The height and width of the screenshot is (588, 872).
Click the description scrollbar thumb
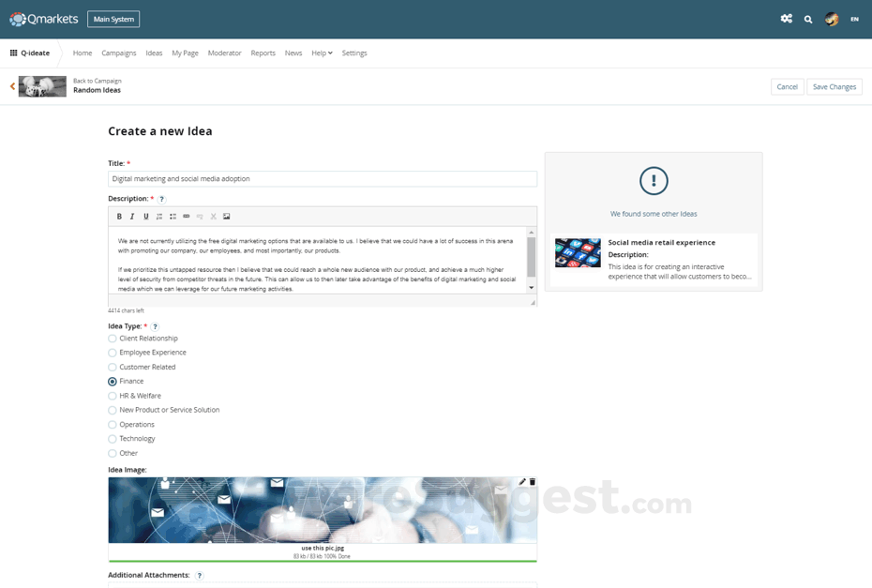tap(531, 256)
